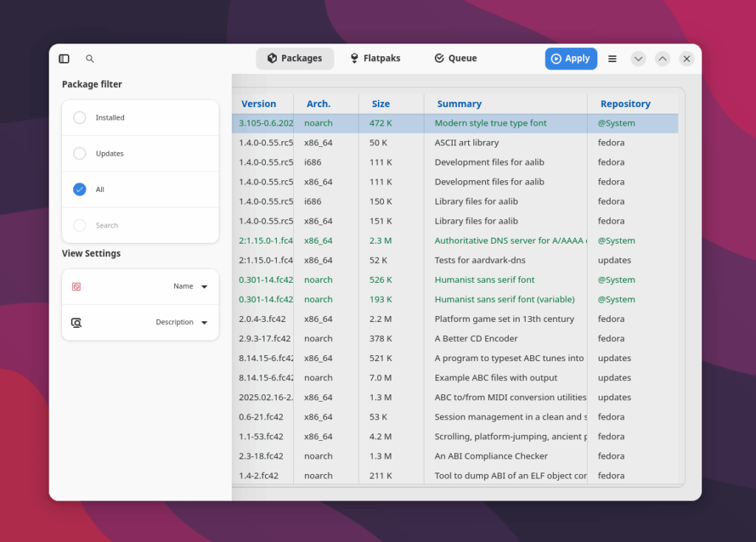The image size is (756, 542).
Task: Sort by the Size column header
Action: [x=381, y=104]
